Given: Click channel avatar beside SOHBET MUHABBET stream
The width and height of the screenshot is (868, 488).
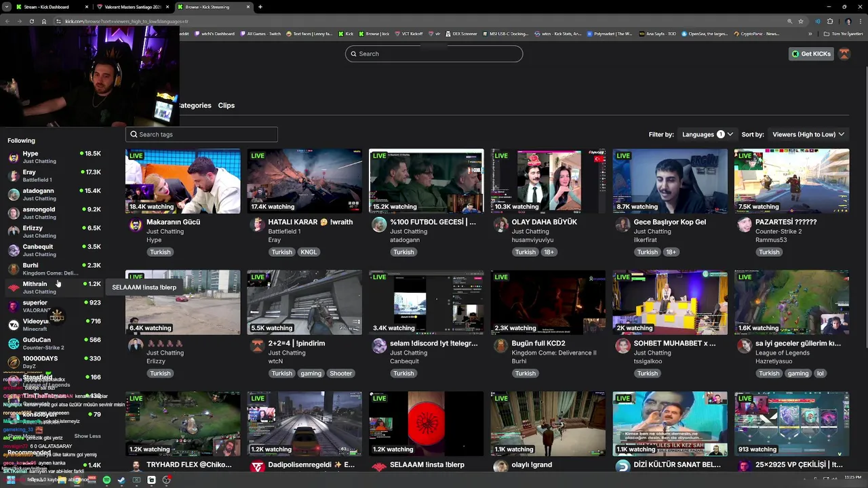Looking at the screenshot, I should click(x=623, y=347).
